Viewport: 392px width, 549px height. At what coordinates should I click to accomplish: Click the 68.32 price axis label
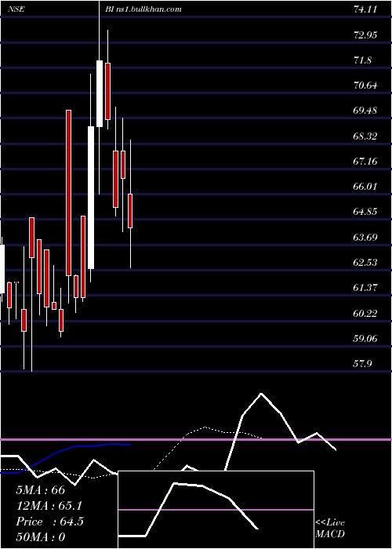pyautogui.click(x=365, y=136)
